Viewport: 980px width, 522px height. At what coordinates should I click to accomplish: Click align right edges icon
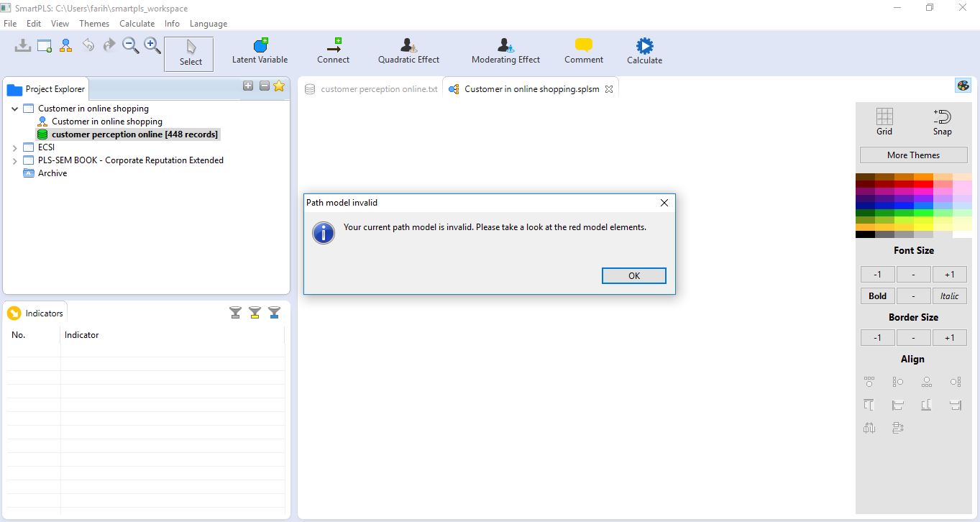tap(956, 405)
